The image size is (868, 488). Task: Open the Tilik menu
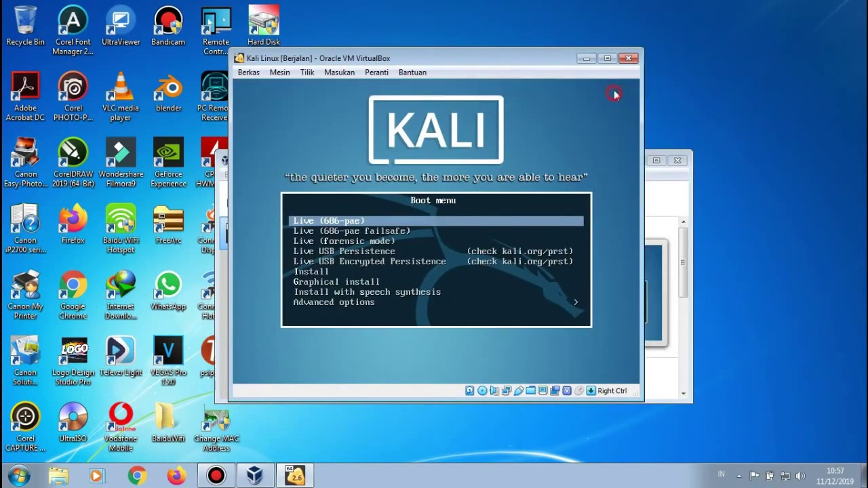pos(307,73)
